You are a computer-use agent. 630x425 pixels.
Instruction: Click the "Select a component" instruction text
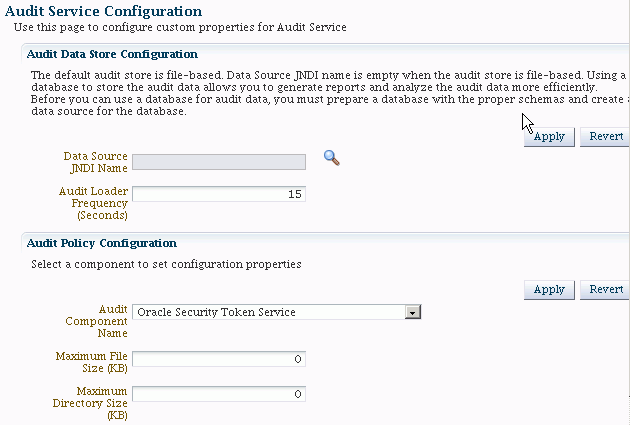point(166,265)
